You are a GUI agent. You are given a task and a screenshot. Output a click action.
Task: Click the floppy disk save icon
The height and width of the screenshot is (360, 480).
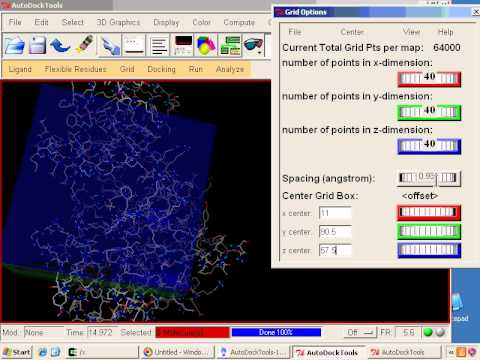[x=37, y=45]
